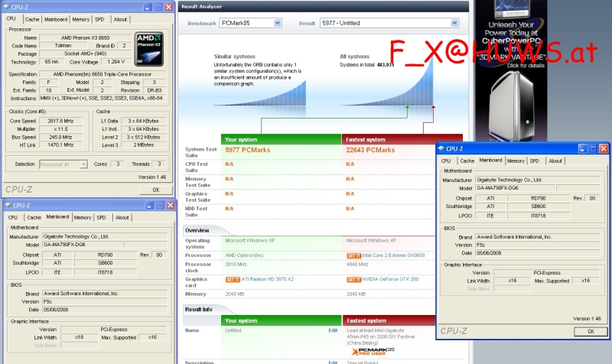This screenshot has width=612, height=364.
Task: Click the 22643 PCMarks fastest score
Action: (x=370, y=150)
